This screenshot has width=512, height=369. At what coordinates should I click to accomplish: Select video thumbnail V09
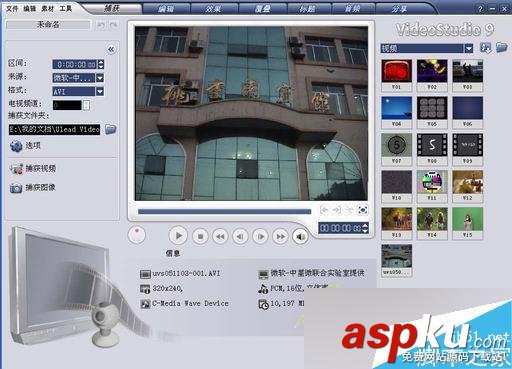click(467, 149)
